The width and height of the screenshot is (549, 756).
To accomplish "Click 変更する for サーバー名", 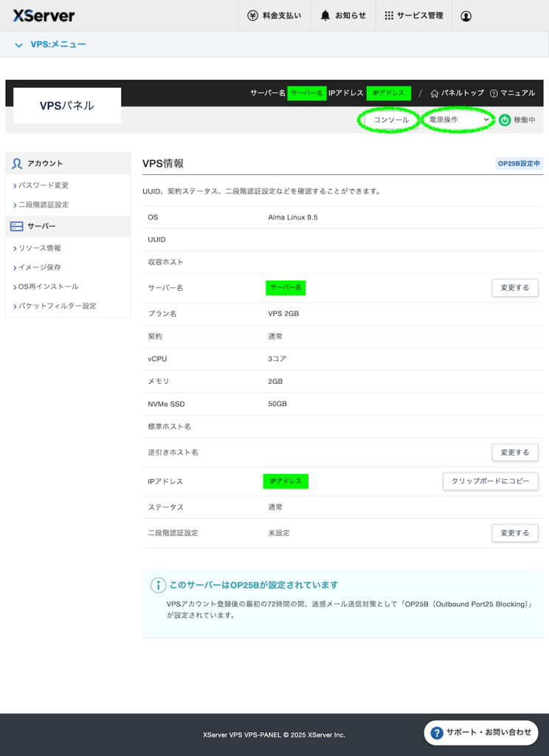I will point(514,288).
